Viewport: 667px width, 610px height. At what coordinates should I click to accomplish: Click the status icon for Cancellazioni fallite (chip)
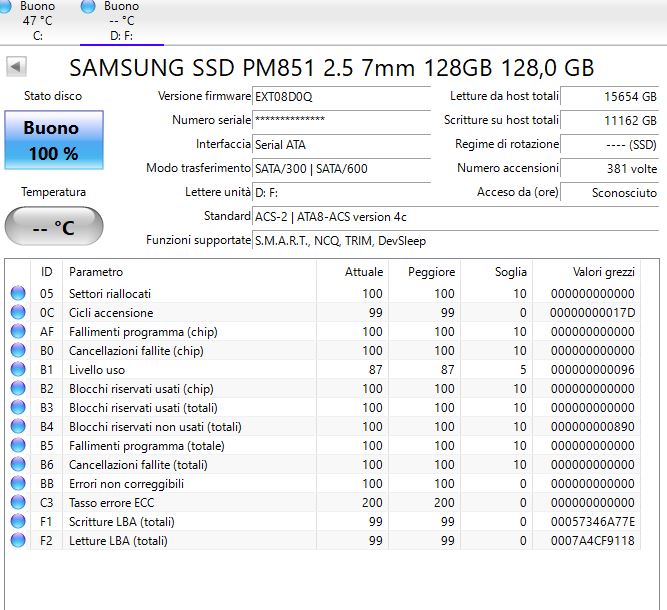pyautogui.click(x=18, y=350)
